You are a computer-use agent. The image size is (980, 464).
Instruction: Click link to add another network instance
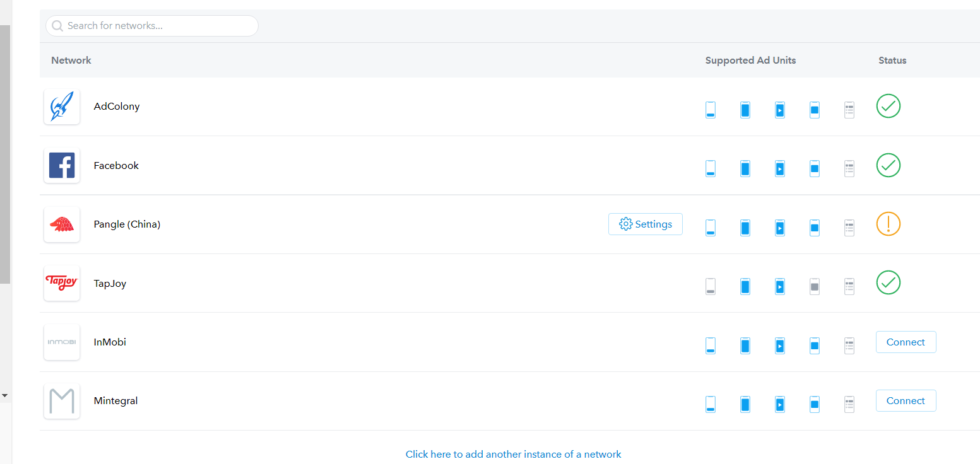point(513,454)
